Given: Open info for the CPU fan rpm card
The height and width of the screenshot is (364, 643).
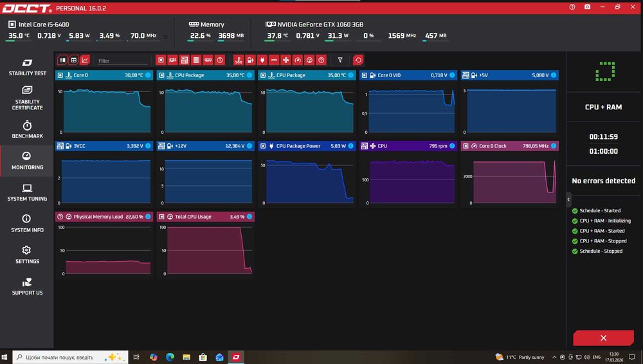Looking at the screenshot, I should [x=452, y=146].
